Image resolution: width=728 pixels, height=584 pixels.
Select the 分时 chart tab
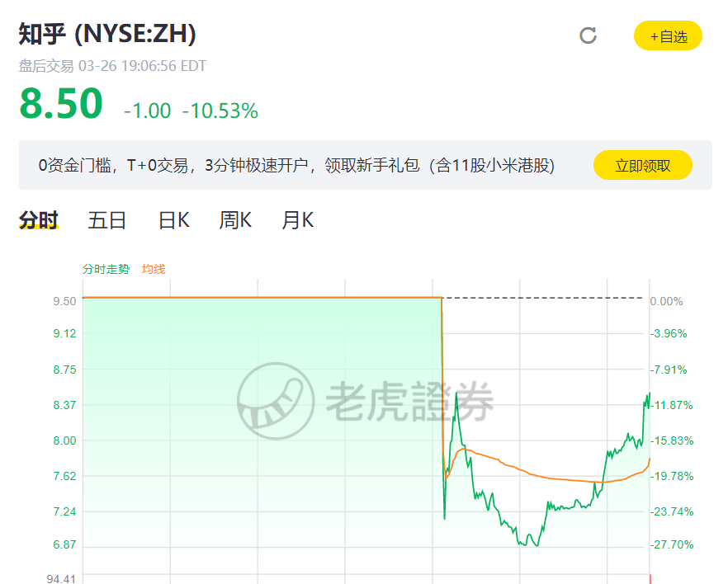39,220
